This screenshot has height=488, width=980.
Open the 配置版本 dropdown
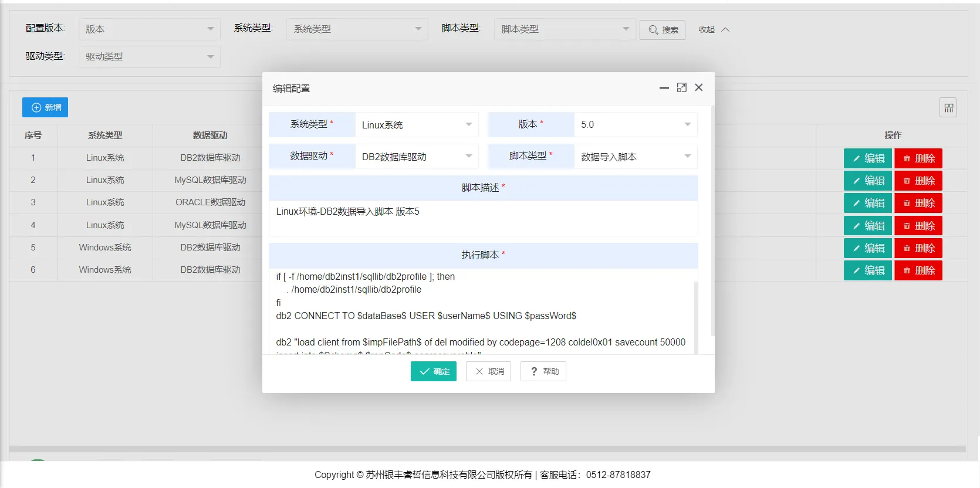point(149,29)
